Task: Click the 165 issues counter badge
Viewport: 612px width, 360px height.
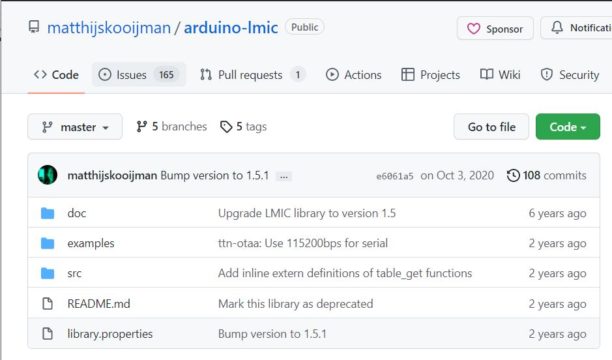Action: (x=166, y=75)
